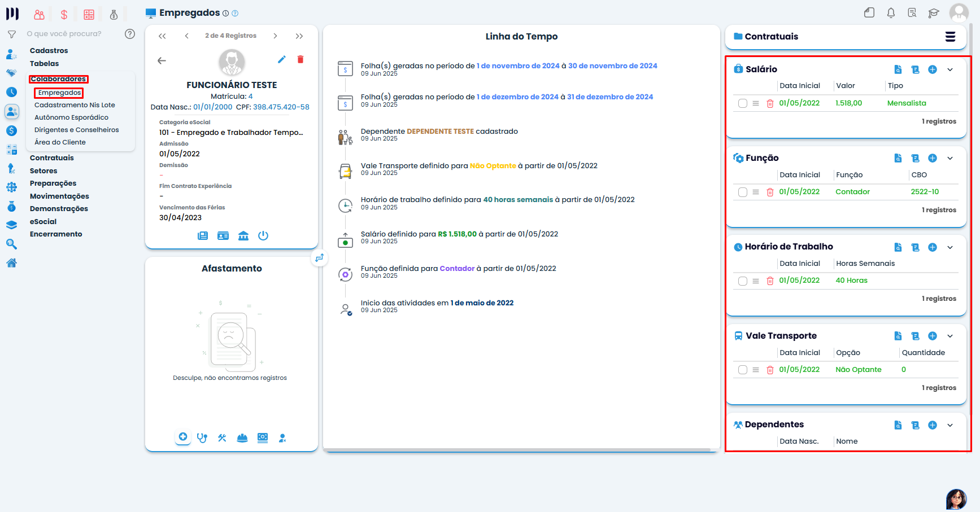Click CPF 398.475.420-58 link
The image size is (980, 512).
(x=281, y=107)
